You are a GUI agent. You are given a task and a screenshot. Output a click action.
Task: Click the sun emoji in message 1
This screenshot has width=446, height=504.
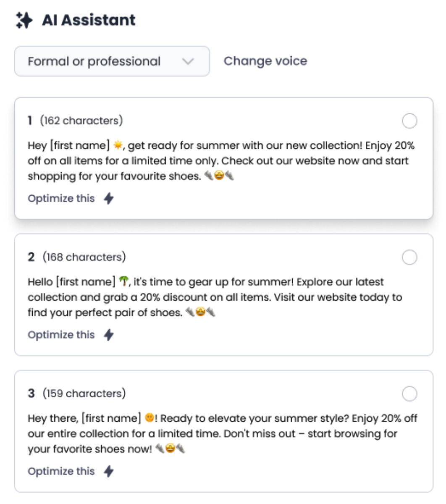(118, 145)
